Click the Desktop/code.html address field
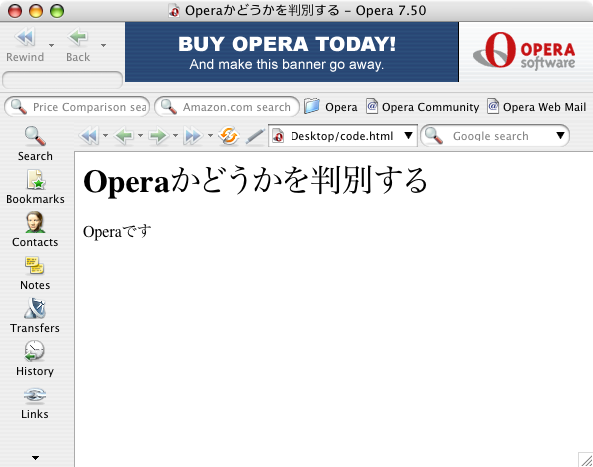Screen dimensions: 593x467 tap(343, 136)
